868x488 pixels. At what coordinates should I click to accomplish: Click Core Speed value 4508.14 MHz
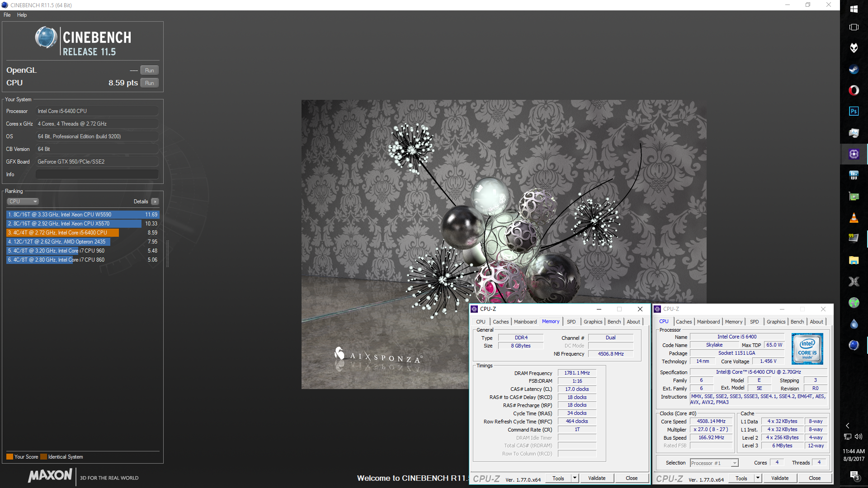click(711, 421)
